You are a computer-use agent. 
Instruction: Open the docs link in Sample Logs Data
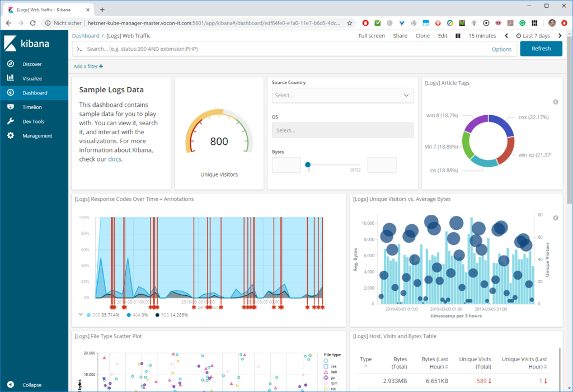tap(114, 159)
